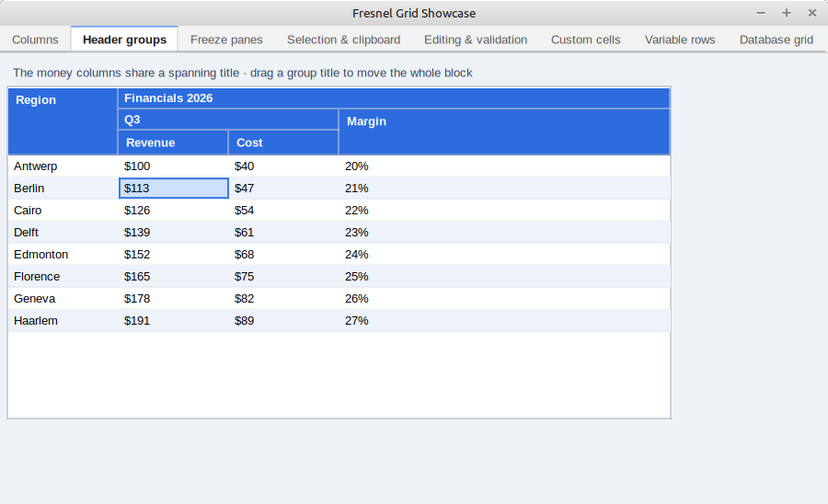Screen dimensions: 828x504
Task: Click the $191 revenue cell
Action: [174, 321]
